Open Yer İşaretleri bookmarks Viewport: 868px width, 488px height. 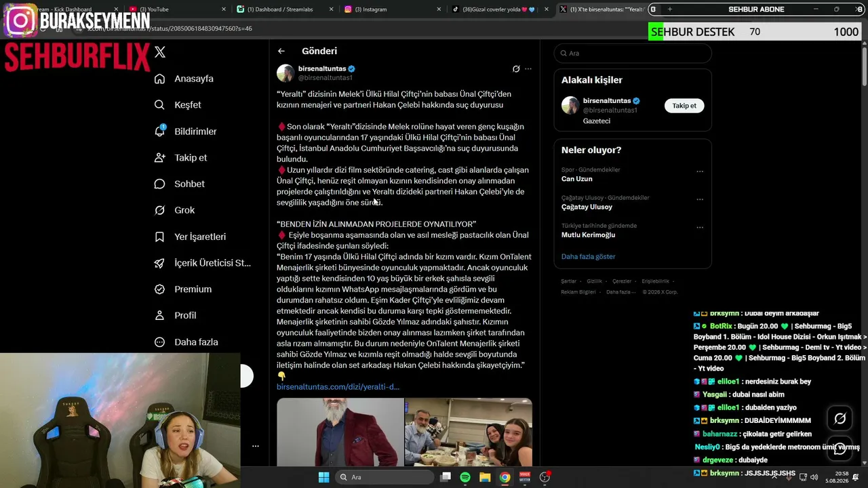point(200,237)
